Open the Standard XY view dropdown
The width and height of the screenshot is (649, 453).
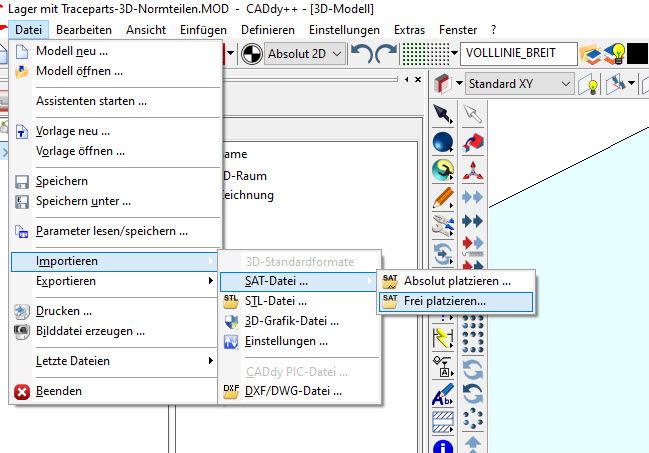(x=519, y=84)
